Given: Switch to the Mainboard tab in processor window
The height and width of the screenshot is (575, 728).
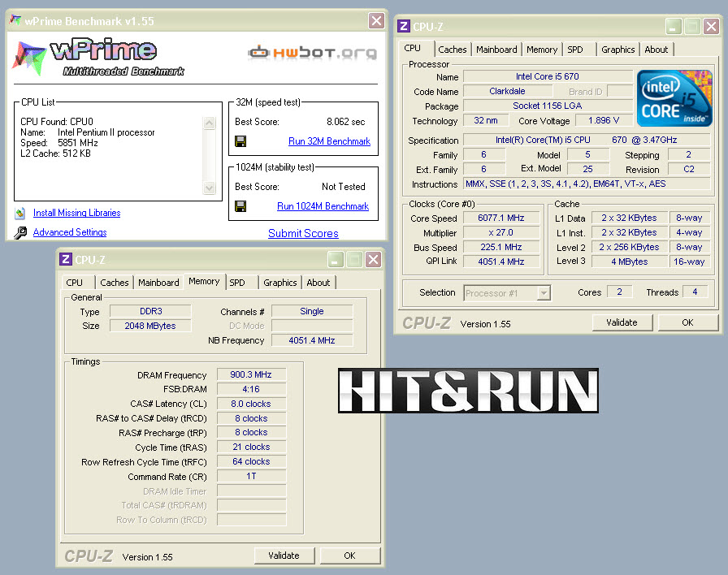Looking at the screenshot, I should (496, 50).
